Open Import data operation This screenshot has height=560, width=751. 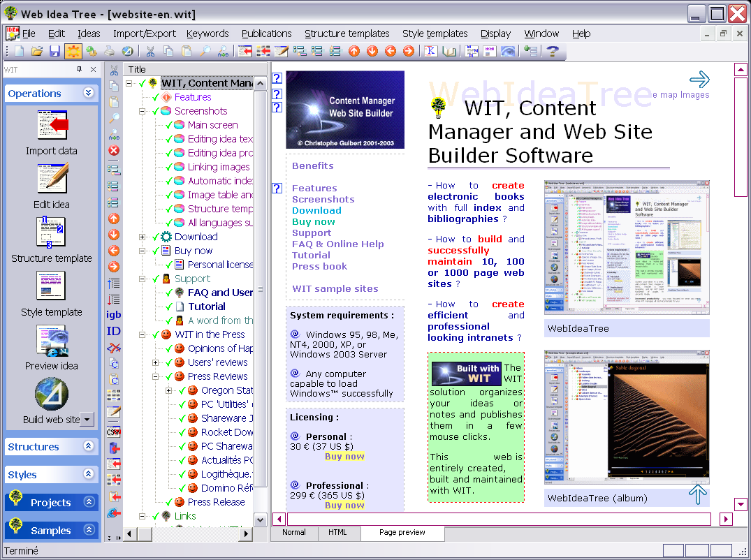pyautogui.click(x=52, y=133)
